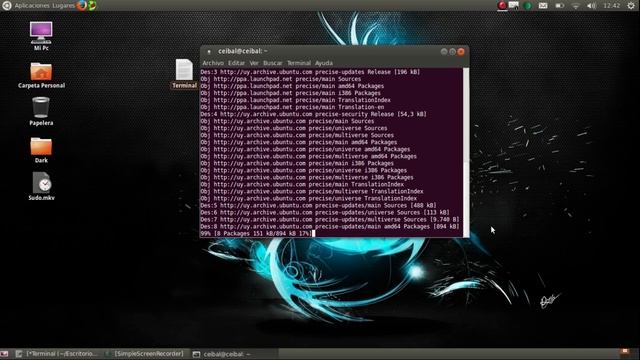This screenshot has height=360, width=640.
Task: Click the line 'Des:8 ... precise-updates/main amd64 Packages'
Action: pyautogui.click(x=330, y=227)
